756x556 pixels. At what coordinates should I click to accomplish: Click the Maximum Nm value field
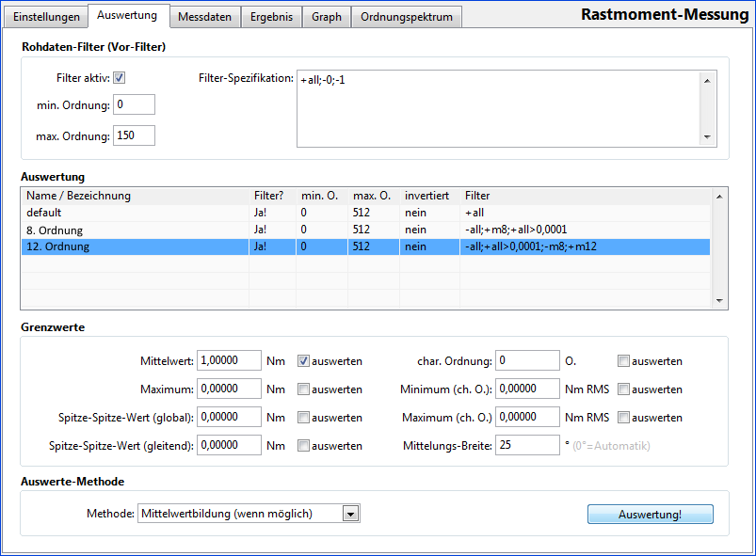(229, 389)
